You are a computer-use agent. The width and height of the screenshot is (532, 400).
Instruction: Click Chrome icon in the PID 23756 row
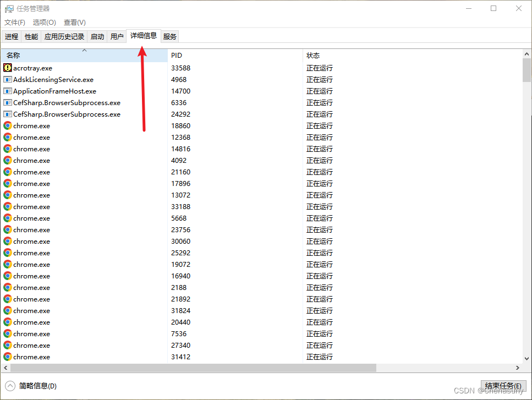8,229
